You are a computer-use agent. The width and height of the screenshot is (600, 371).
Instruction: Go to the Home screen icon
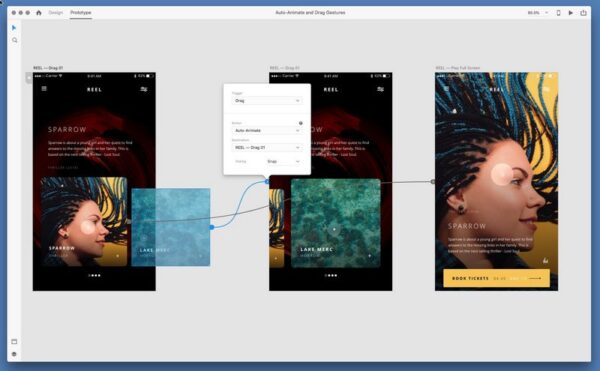(x=39, y=13)
